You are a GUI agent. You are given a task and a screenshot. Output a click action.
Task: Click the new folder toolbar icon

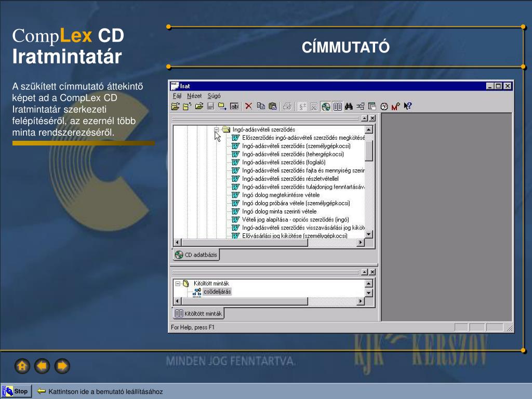(187, 107)
